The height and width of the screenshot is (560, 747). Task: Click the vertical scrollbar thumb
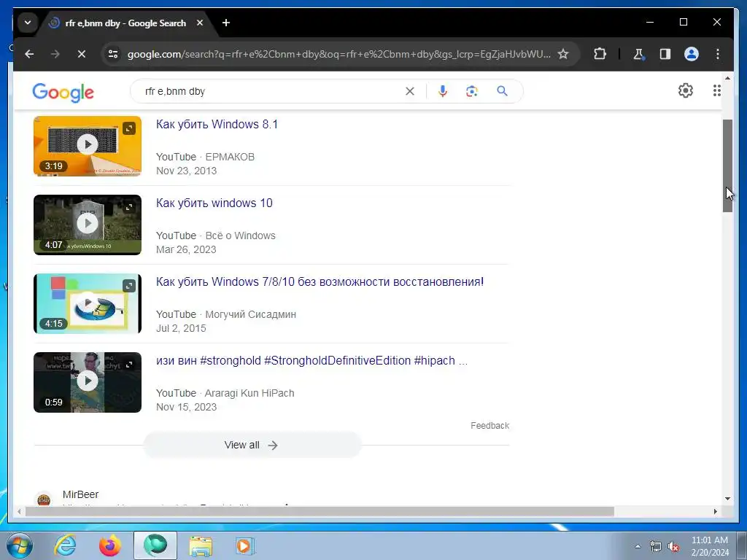pyautogui.click(x=727, y=166)
